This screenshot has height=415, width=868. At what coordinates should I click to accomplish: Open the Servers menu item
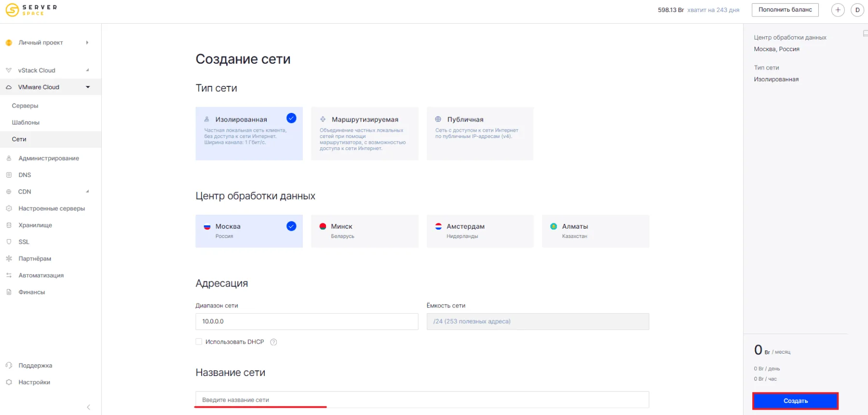[25, 106]
